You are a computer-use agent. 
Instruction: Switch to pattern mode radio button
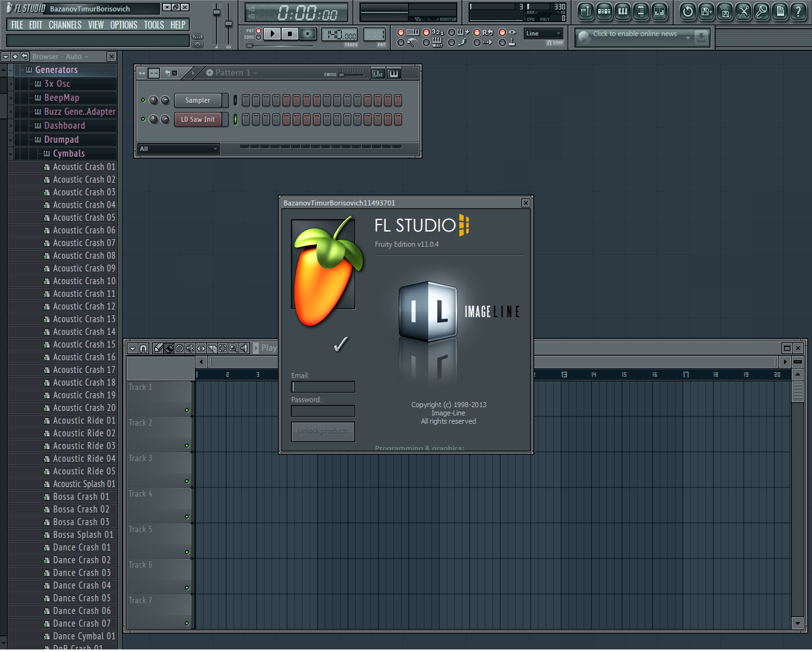(258, 30)
